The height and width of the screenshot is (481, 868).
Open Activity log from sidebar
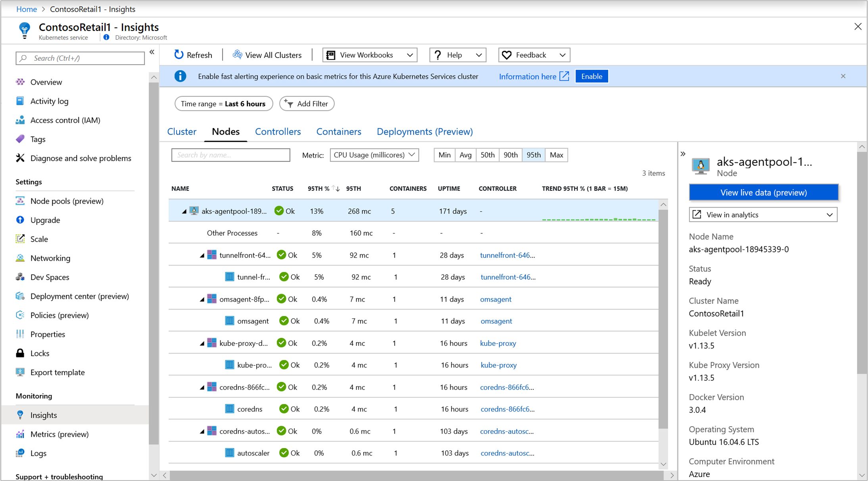click(49, 101)
